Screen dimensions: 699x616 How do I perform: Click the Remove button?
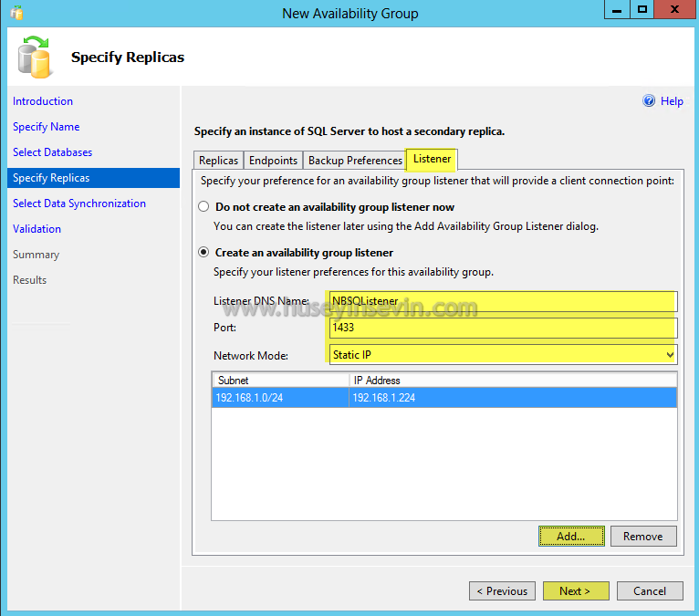click(x=643, y=537)
